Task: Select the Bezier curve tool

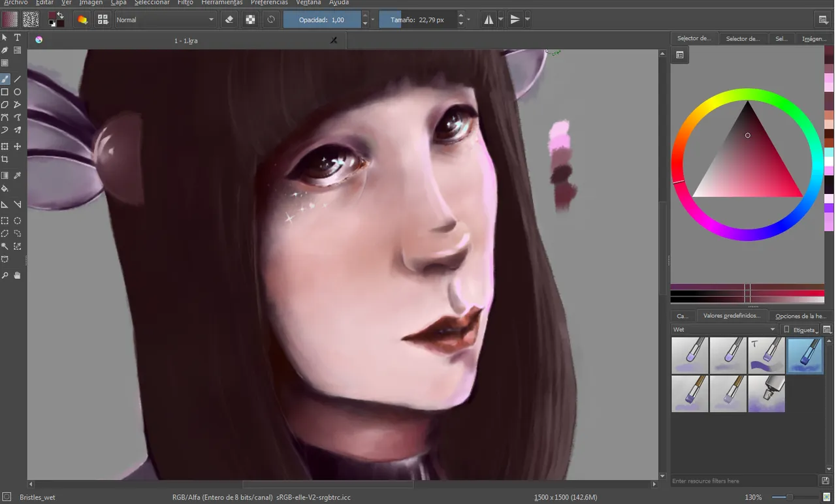Action: [5, 118]
